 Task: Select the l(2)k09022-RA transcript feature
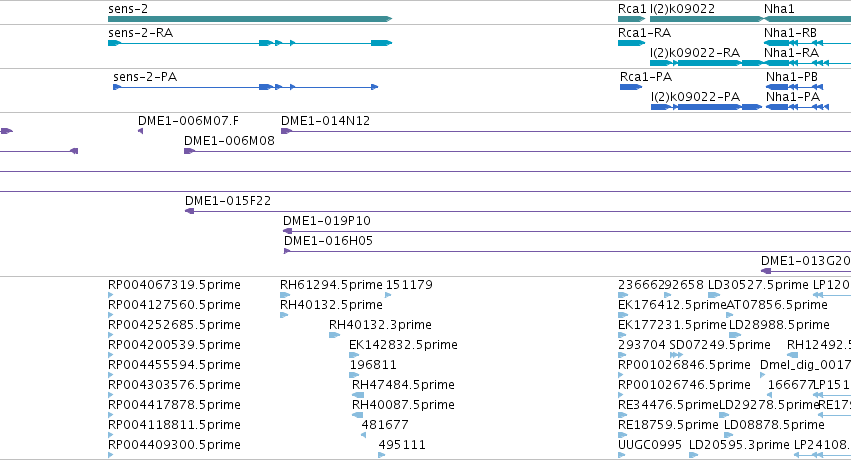(x=707, y=63)
